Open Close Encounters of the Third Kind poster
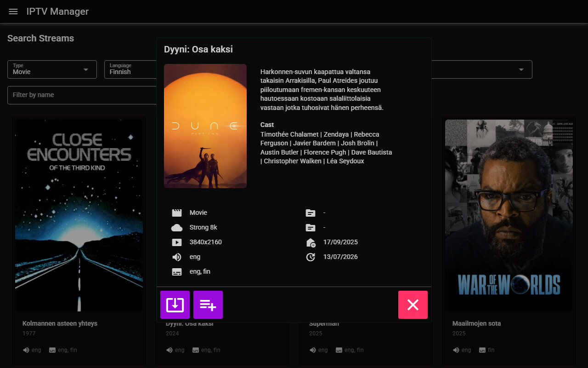Screen dimensions: 588x368 point(79,215)
